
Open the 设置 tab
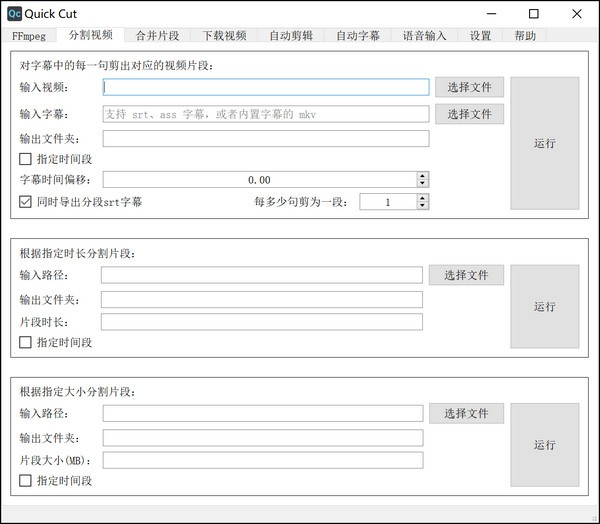pyautogui.click(x=480, y=36)
